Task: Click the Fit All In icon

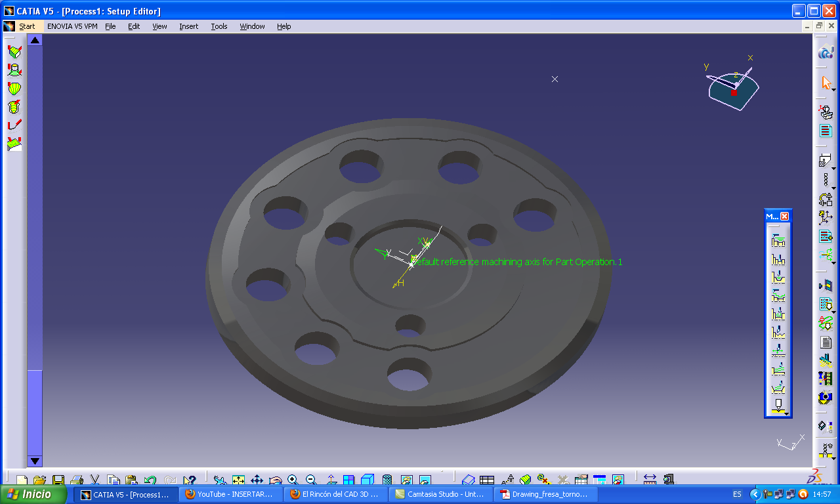Action: (239, 480)
